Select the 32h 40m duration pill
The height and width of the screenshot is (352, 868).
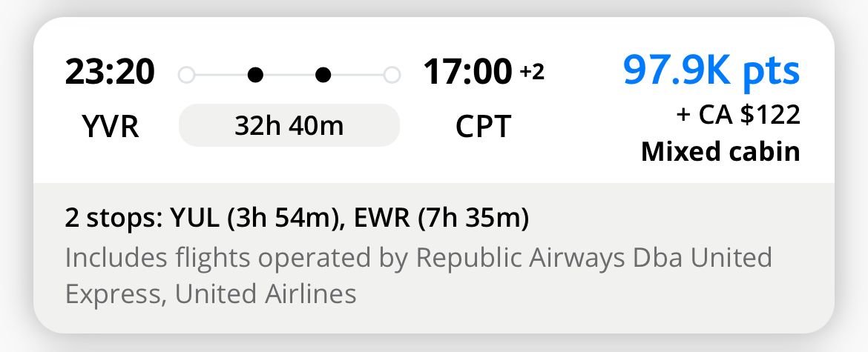click(x=289, y=126)
